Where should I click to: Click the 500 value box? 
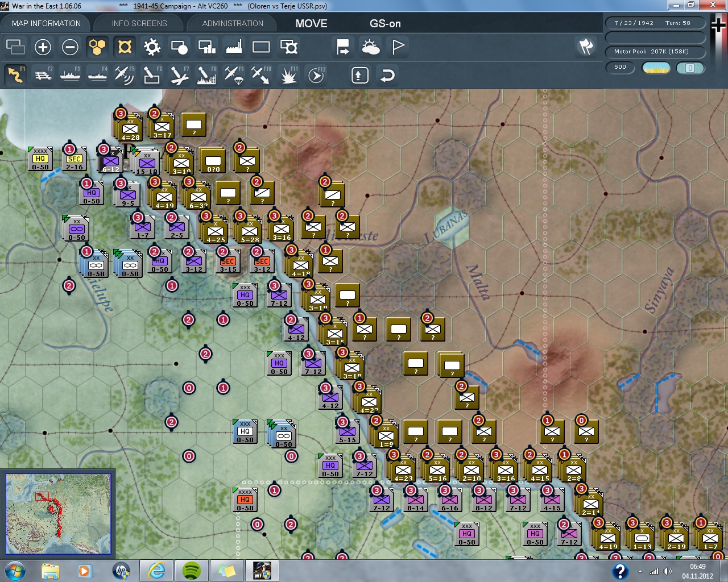(x=620, y=67)
